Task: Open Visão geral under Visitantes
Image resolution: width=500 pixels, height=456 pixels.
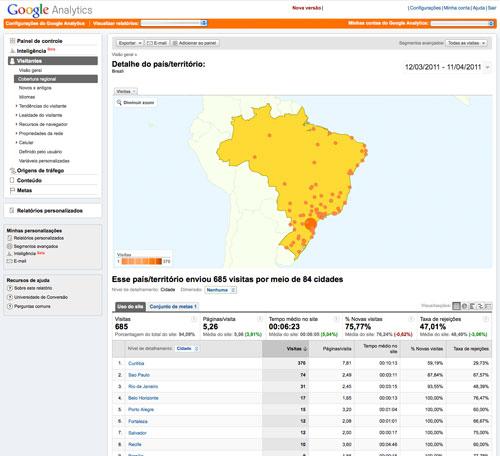Action: pyautogui.click(x=30, y=70)
